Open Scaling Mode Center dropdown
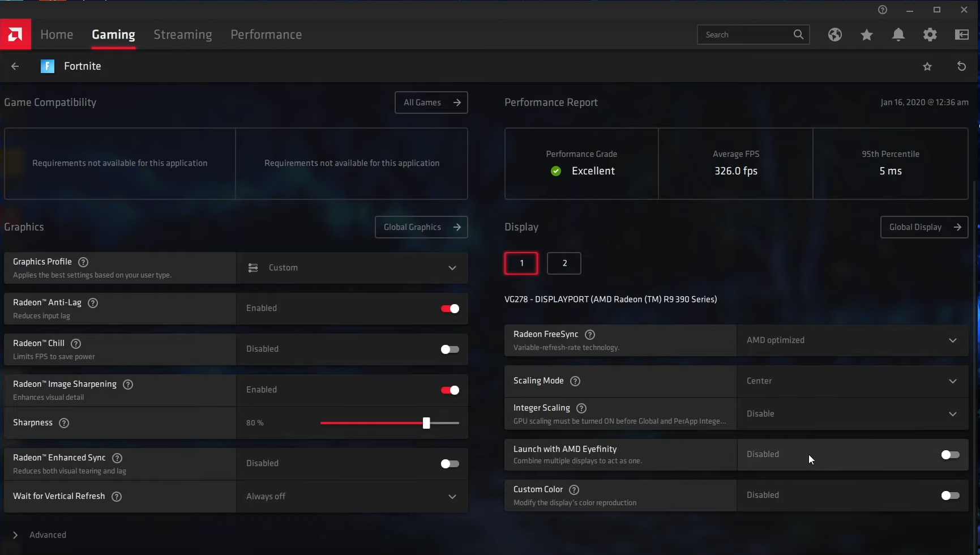The width and height of the screenshot is (980, 555). (x=853, y=381)
